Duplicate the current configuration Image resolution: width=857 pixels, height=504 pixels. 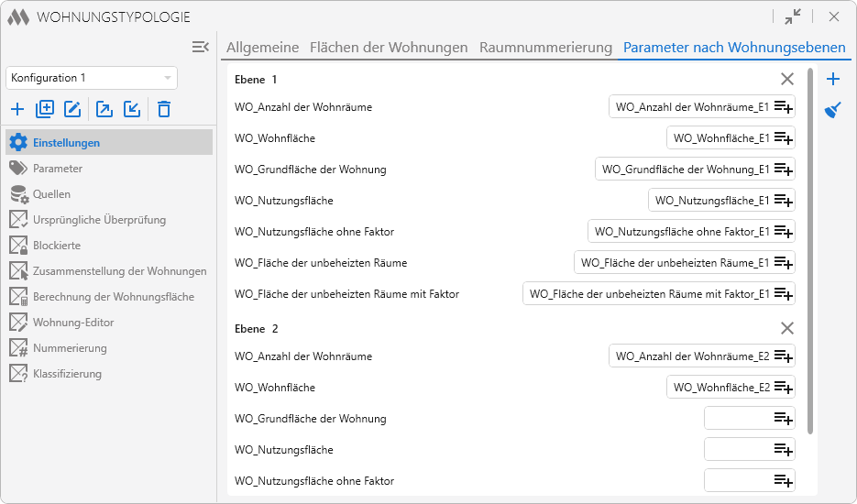click(45, 110)
